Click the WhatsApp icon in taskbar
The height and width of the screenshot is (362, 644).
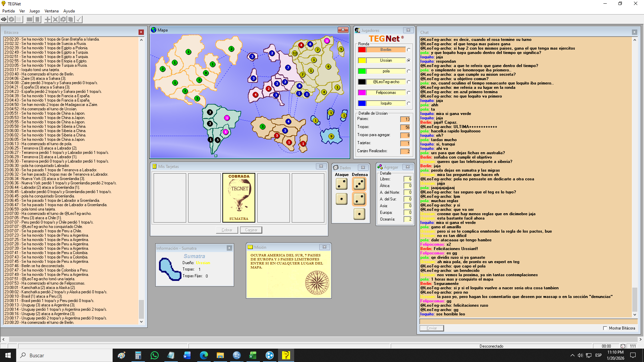pyautogui.click(x=154, y=355)
